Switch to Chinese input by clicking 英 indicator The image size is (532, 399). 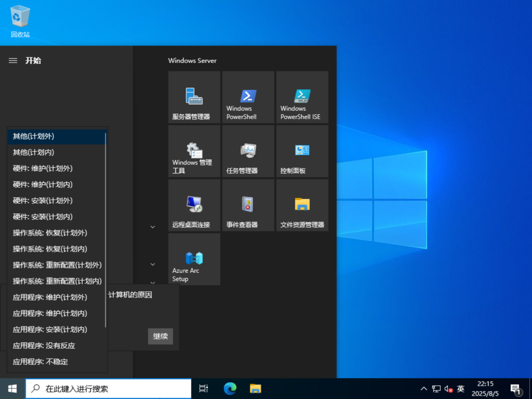coord(460,389)
